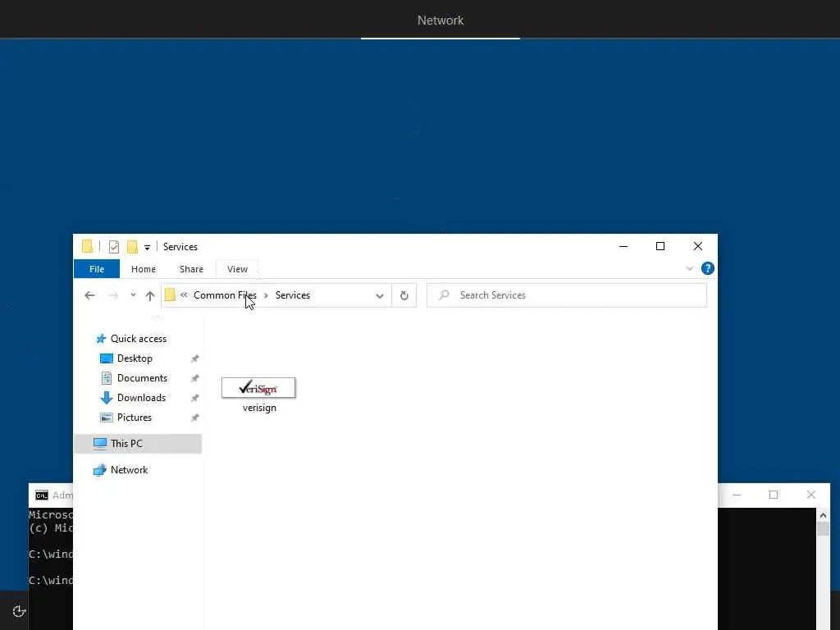
Task: Click the search magnifier icon
Action: click(x=444, y=295)
